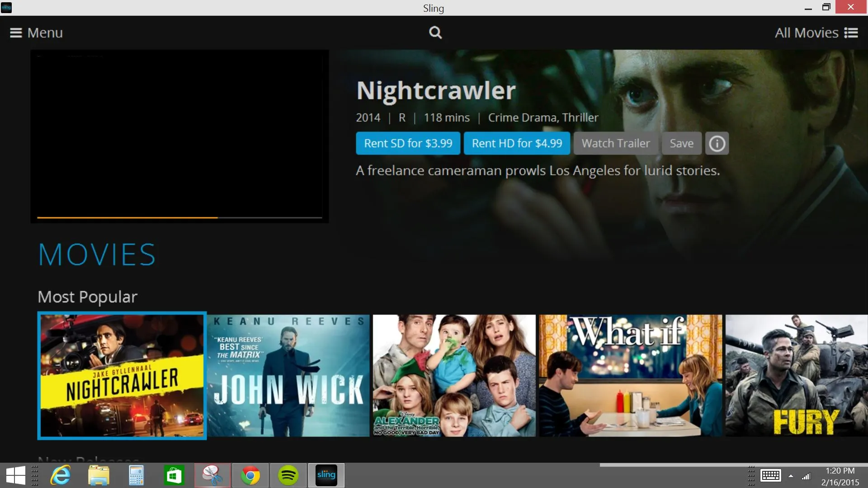Image resolution: width=868 pixels, height=488 pixels.
Task: Save Nightcrawler to list
Action: (682, 144)
